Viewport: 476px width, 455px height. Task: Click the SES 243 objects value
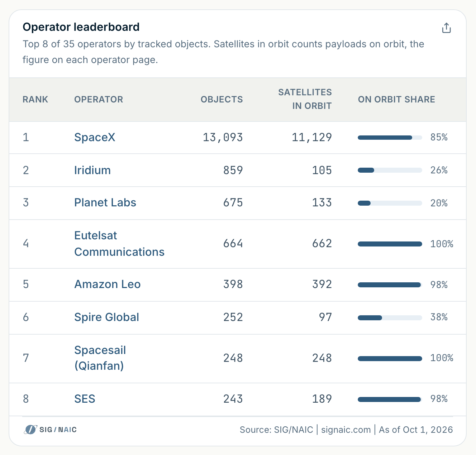click(x=233, y=399)
